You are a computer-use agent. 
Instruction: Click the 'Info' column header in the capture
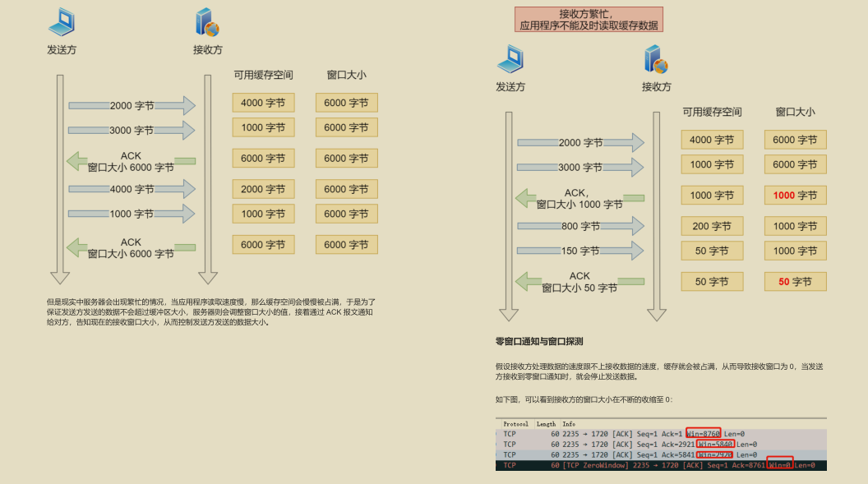[569, 424]
